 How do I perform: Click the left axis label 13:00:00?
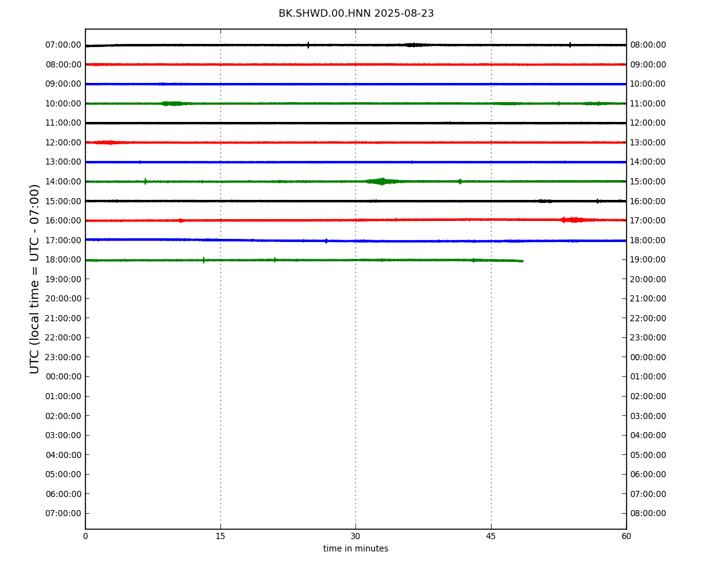[64, 162]
